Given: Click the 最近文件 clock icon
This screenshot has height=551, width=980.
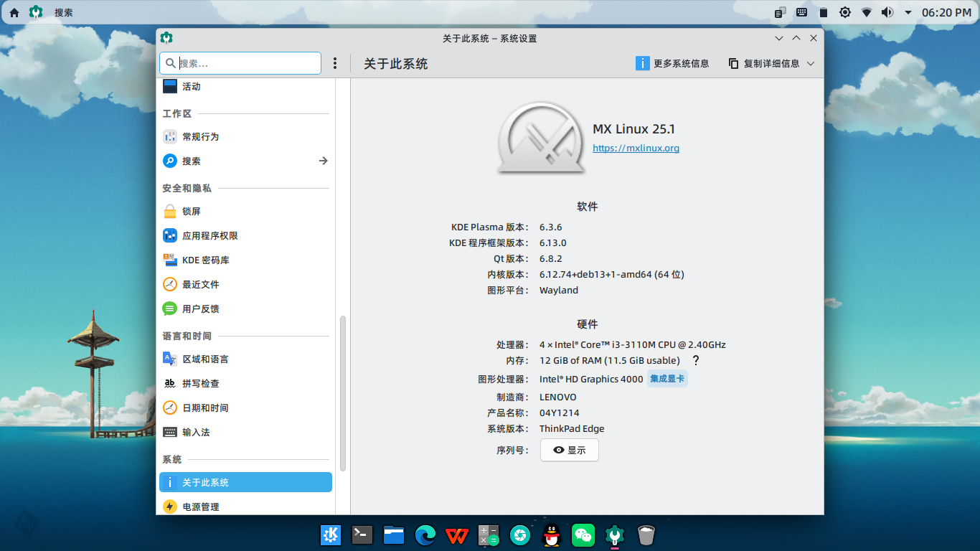Looking at the screenshot, I should (x=169, y=283).
